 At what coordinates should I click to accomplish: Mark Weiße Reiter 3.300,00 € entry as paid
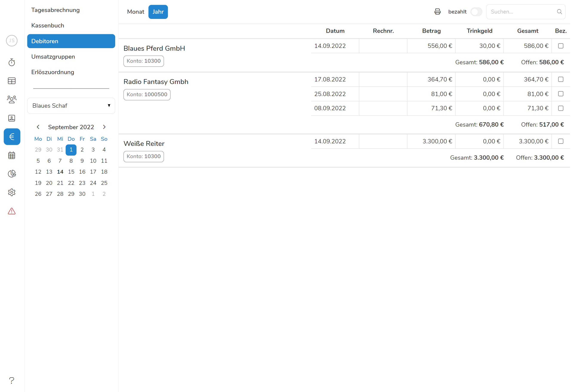(x=560, y=141)
